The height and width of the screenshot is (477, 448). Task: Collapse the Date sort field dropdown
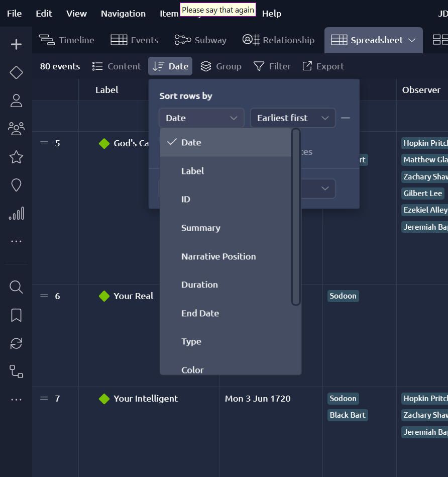tap(201, 118)
